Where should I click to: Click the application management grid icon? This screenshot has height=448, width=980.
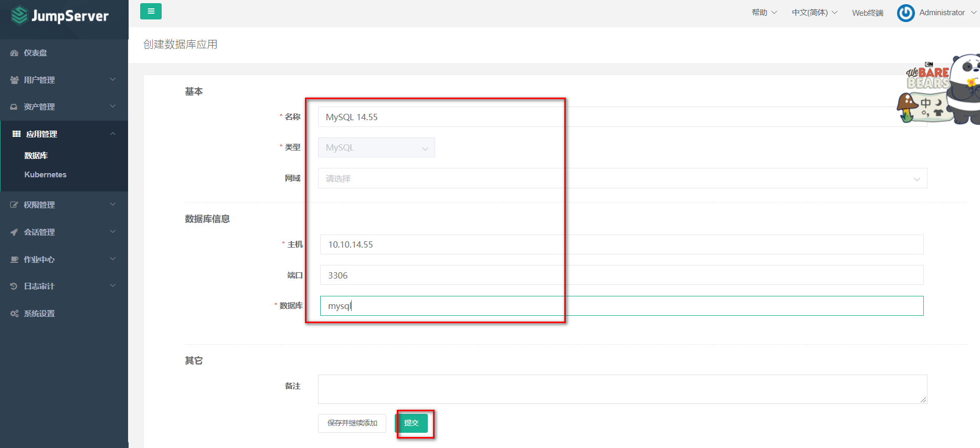[x=16, y=134]
